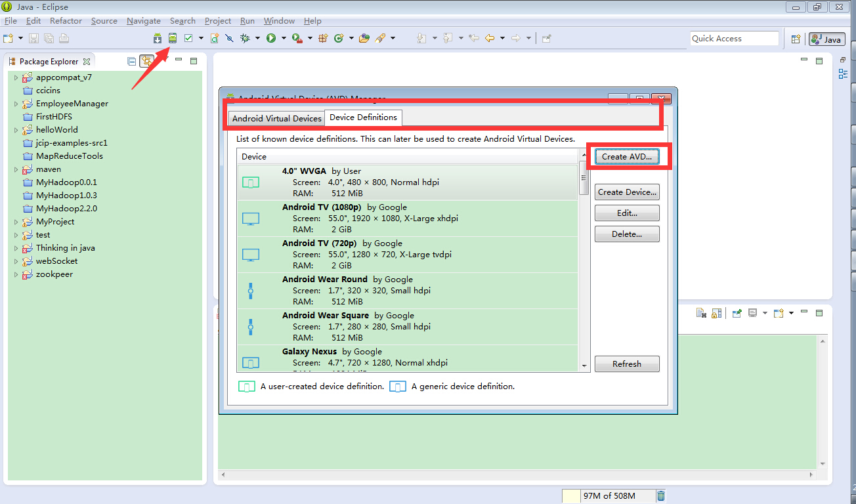Click the Delete... button

click(627, 234)
